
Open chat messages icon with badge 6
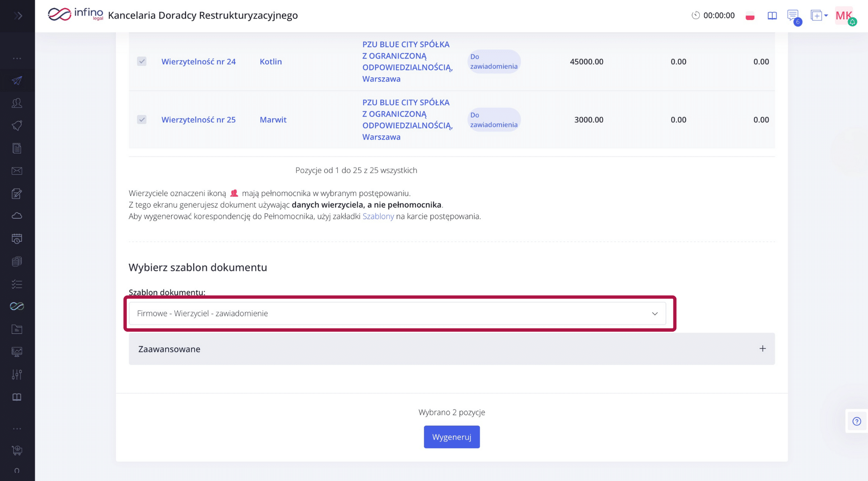[793, 16]
